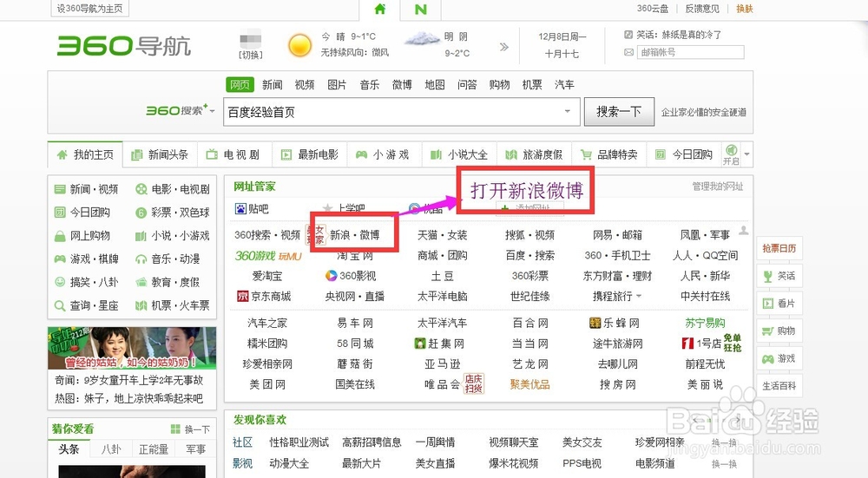Open the 苏宁易购 link
This screenshot has height=478, width=868.
(705, 323)
